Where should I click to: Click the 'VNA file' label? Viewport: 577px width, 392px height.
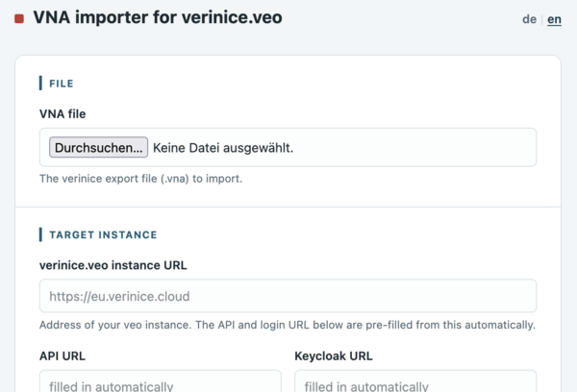coord(63,114)
